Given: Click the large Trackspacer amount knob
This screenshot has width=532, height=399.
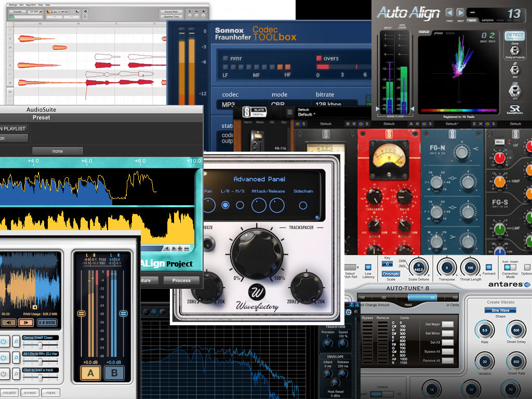Looking at the screenshot, I should point(257,254).
